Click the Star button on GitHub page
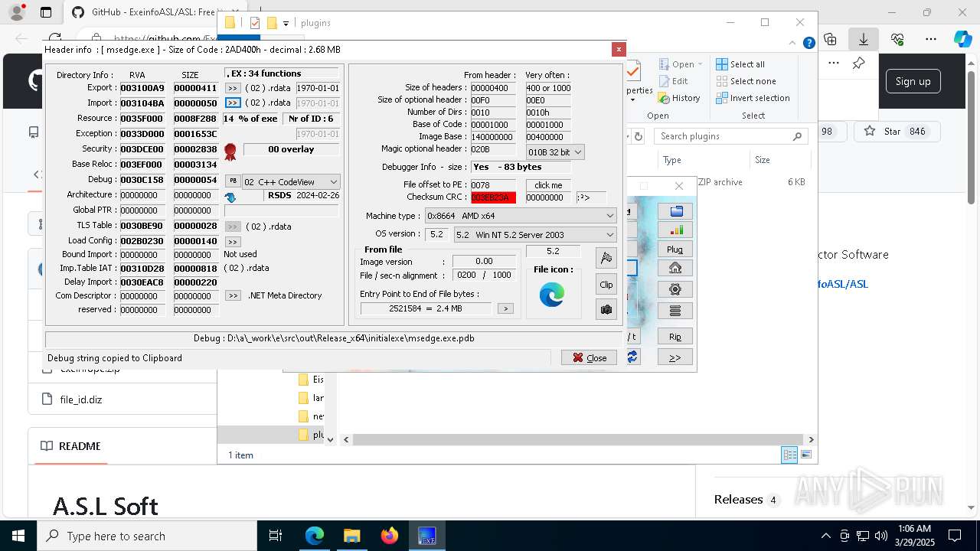 coord(895,132)
